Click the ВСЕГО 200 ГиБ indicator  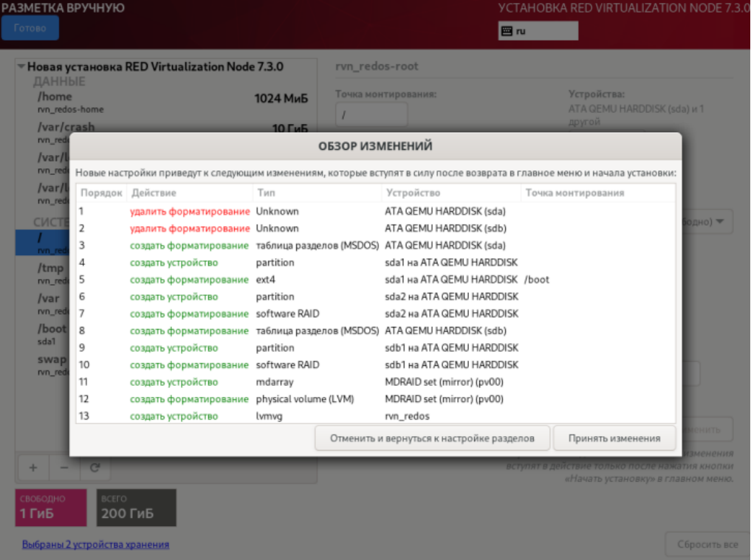137,508
